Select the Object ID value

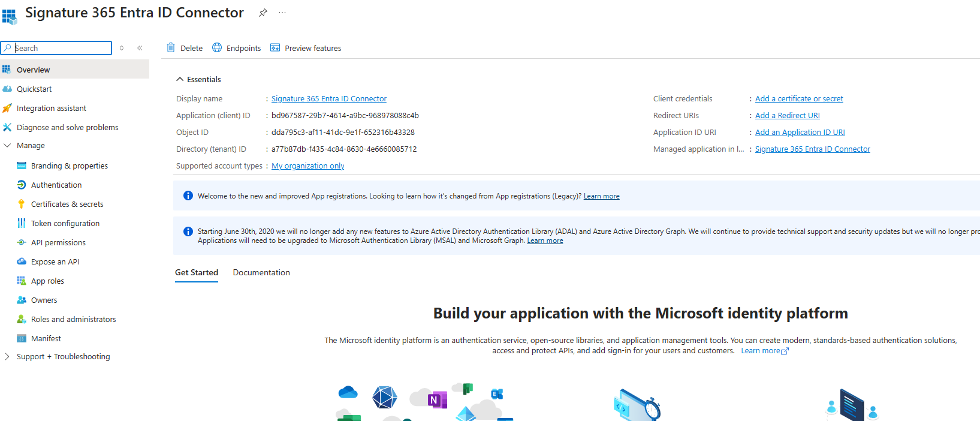[x=343, y=132]
